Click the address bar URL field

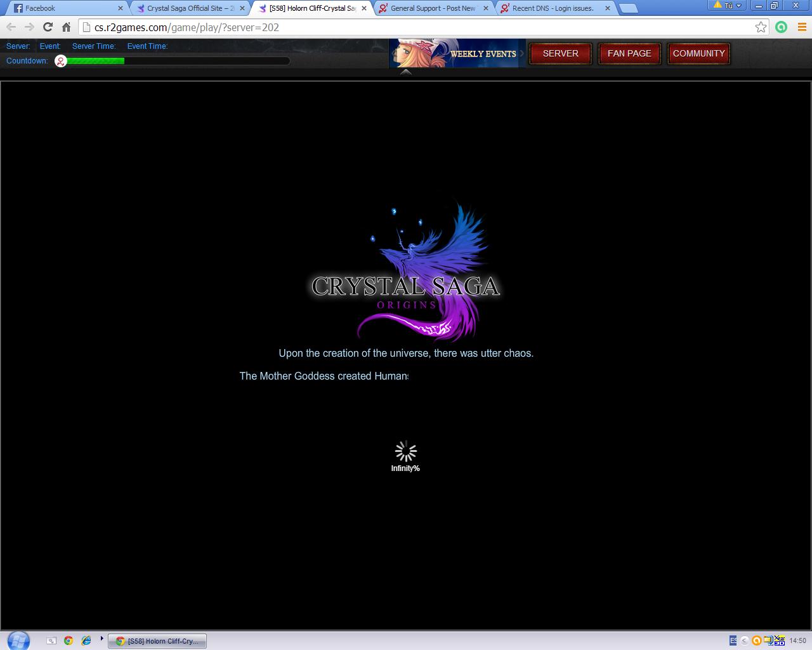pos(419,27)
